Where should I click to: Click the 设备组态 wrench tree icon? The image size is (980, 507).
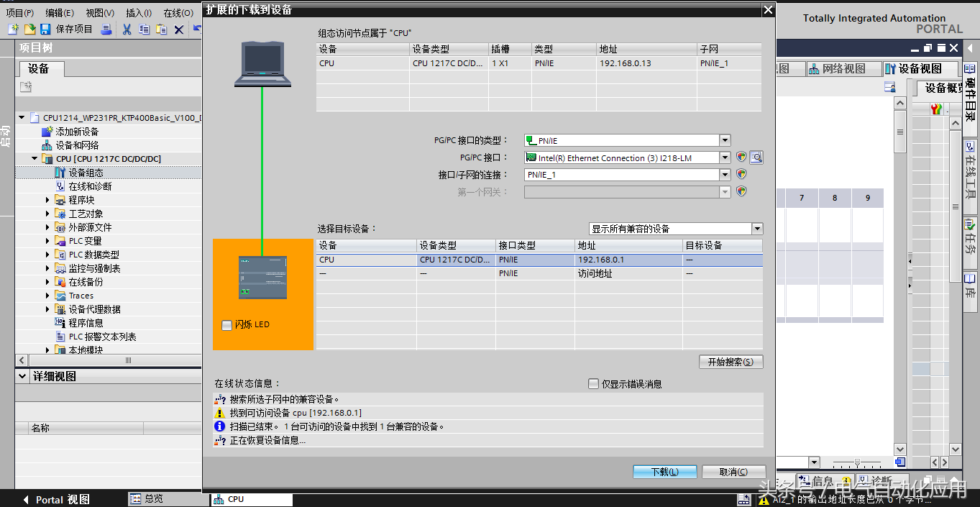point(60,173)
